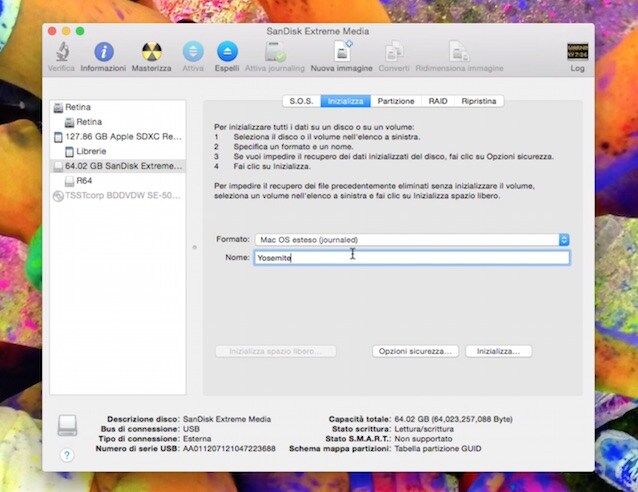Click the sidebar splitter handle dot
The height and width of the screenshot is (492, 638).
[194, 247]
